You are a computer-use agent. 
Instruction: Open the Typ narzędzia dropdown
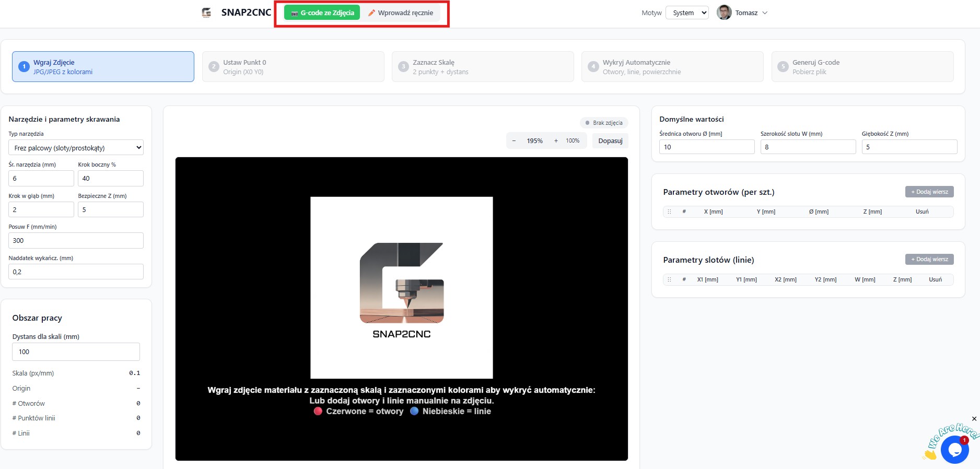click(76, 148)
